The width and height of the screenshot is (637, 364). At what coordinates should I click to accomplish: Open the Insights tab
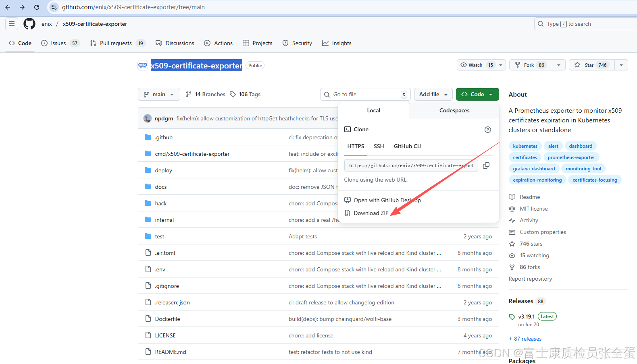337,43
